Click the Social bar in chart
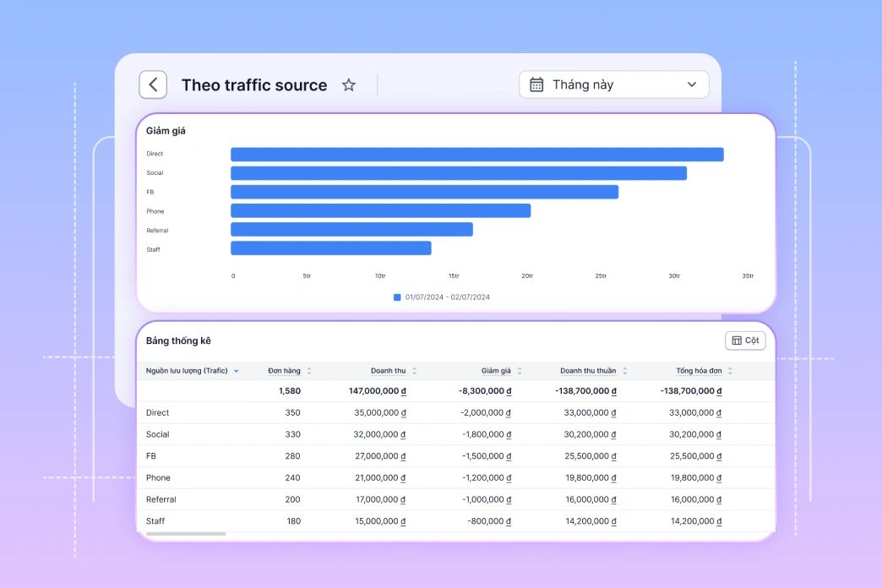882x588 pixels. [458, 173]
